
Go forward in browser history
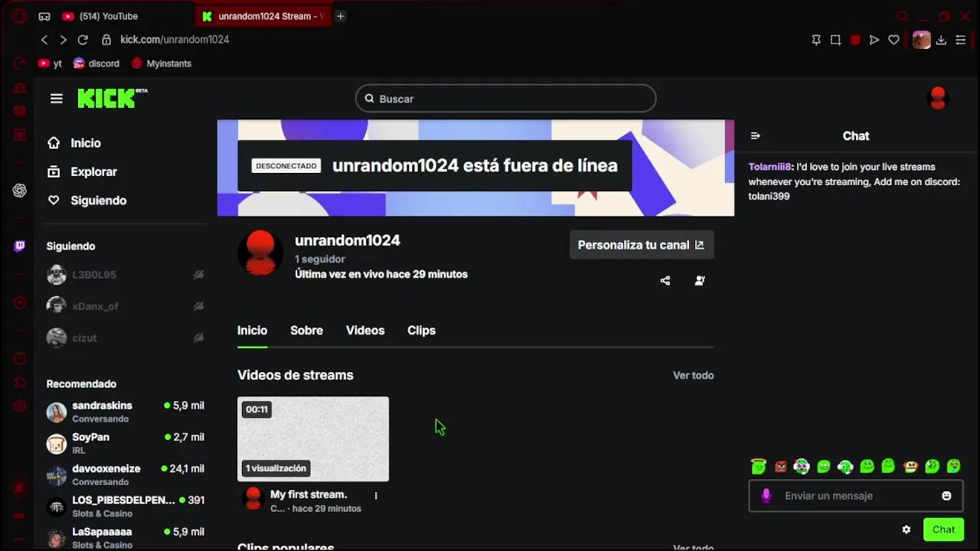click(63, 40)
